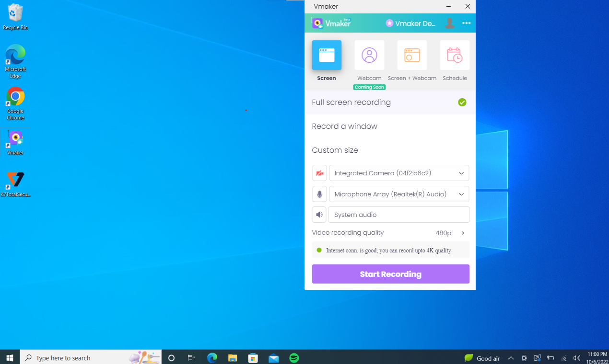
Task: Select the Webcam recording mode icon
Action: pyautogui.click(x=369, y=55)
